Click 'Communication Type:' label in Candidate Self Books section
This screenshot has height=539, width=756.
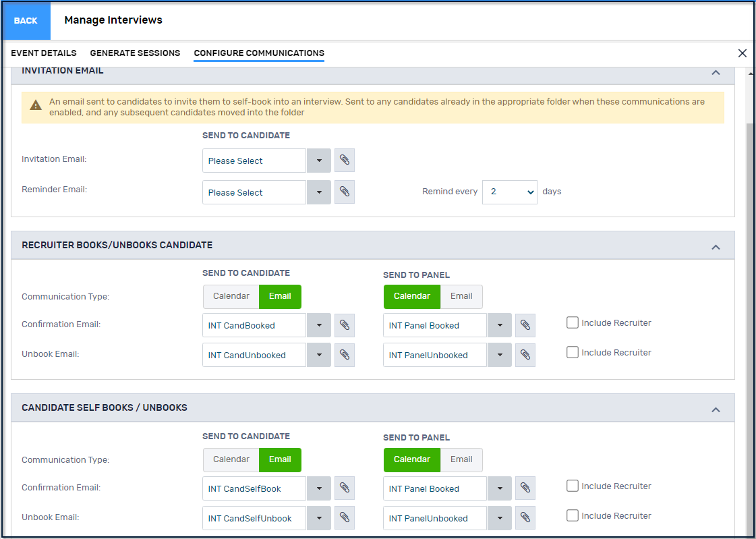point(65,460)
